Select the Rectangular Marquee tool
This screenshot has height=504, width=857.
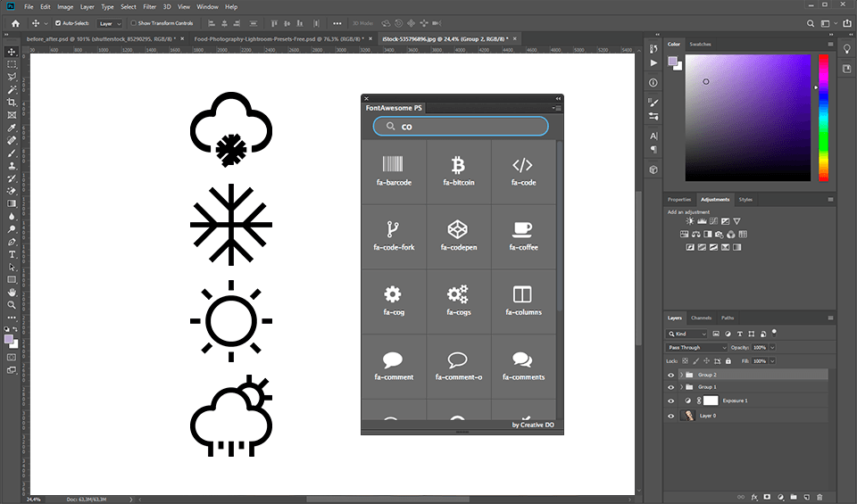point(12,64)
